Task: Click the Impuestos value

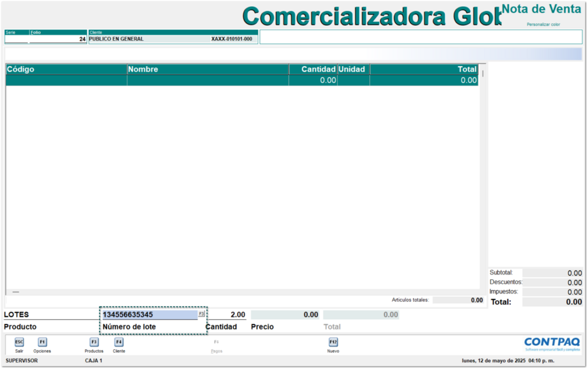Action: click(553, 292)
